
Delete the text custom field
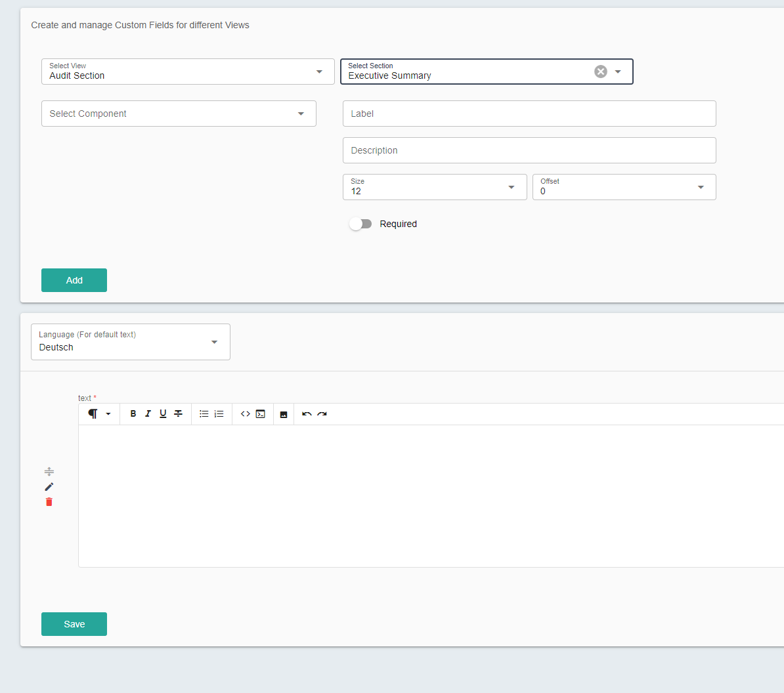coord(49,501)
